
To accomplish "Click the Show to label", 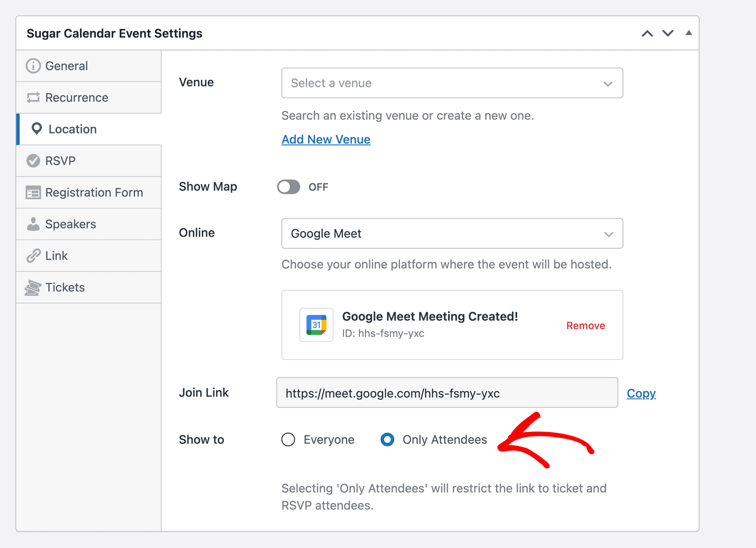I will click(x=202, y=440).
